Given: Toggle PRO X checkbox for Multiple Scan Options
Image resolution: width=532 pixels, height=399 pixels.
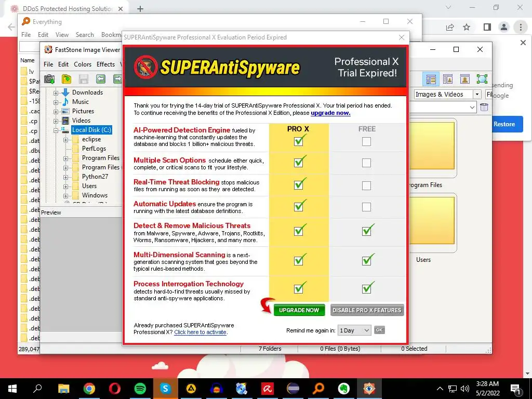Looking at the screenshot, I should tap(299, 163).
